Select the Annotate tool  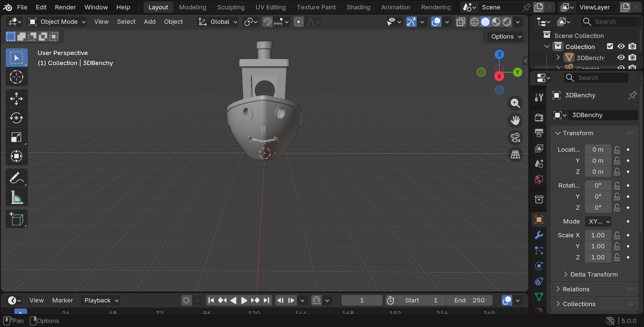(x=16, y=178)
